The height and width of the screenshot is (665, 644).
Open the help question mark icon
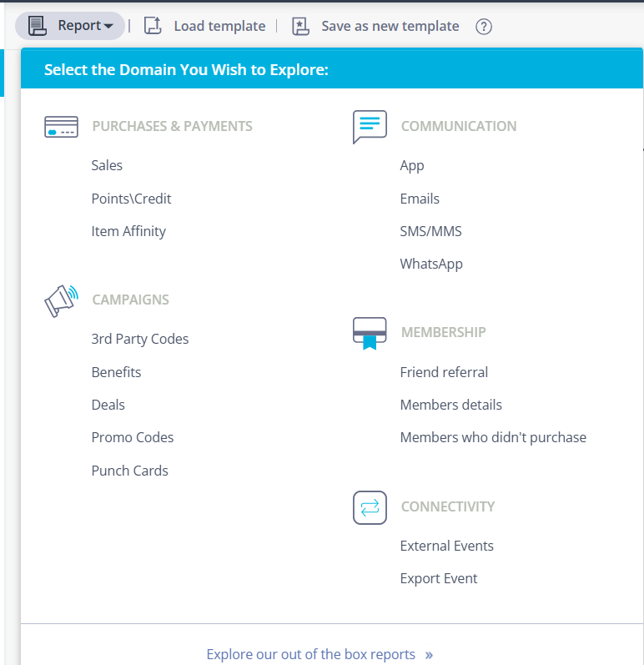[x=483, y=27]
